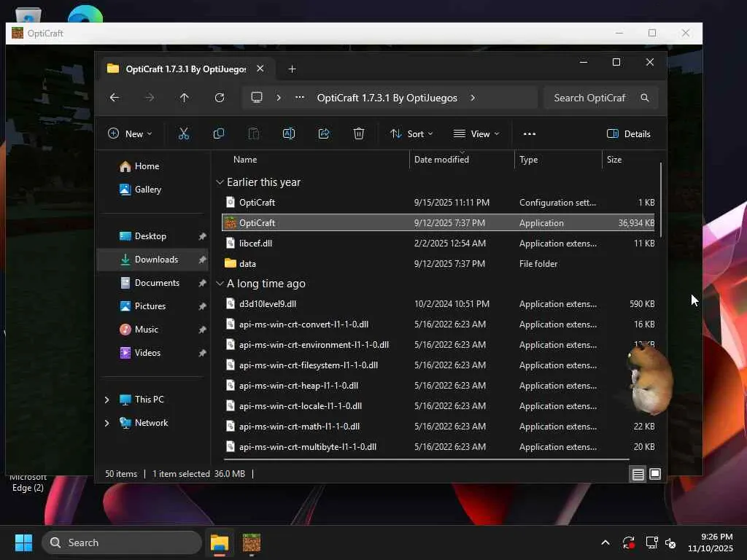Click the Share icon in toolbar
Image resolution: width=747 pixels, height=560 pixels.
[x=324, y=134]
